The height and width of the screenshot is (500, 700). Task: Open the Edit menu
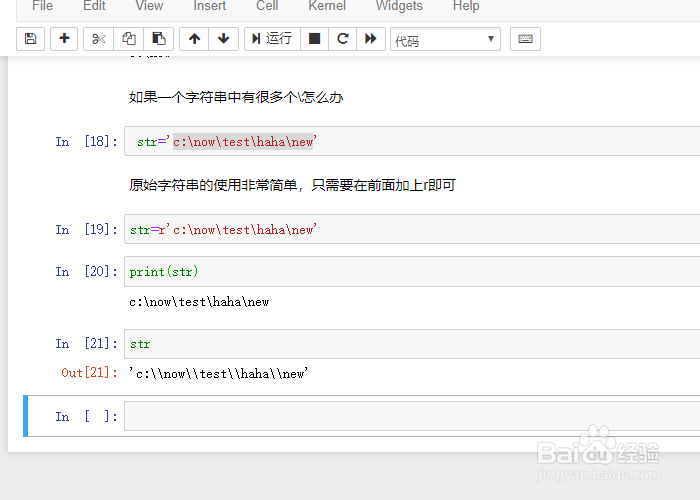(x=94, y=6)
